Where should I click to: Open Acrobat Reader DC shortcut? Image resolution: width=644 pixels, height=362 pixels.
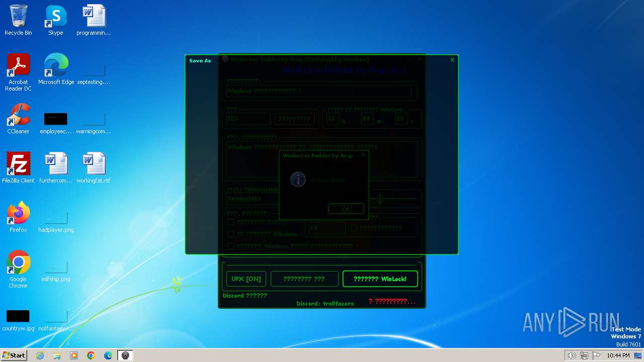pos(18,73)
